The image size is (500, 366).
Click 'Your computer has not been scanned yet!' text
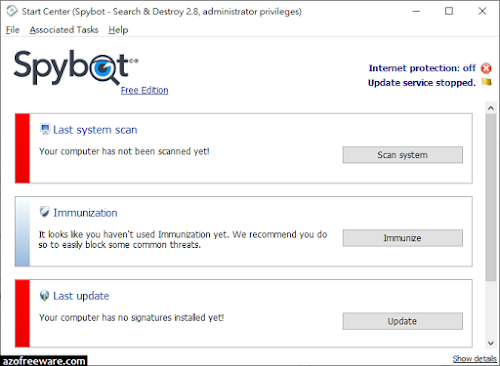pyautogui.click(x=124, y=151)
